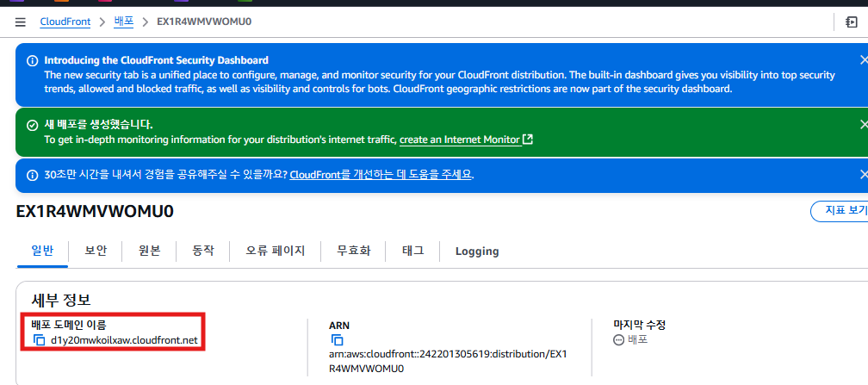Image resolution: width=868 pixels, height=385 pixels.
Task: Open the 태그 tab
Action: pos(413,251)
